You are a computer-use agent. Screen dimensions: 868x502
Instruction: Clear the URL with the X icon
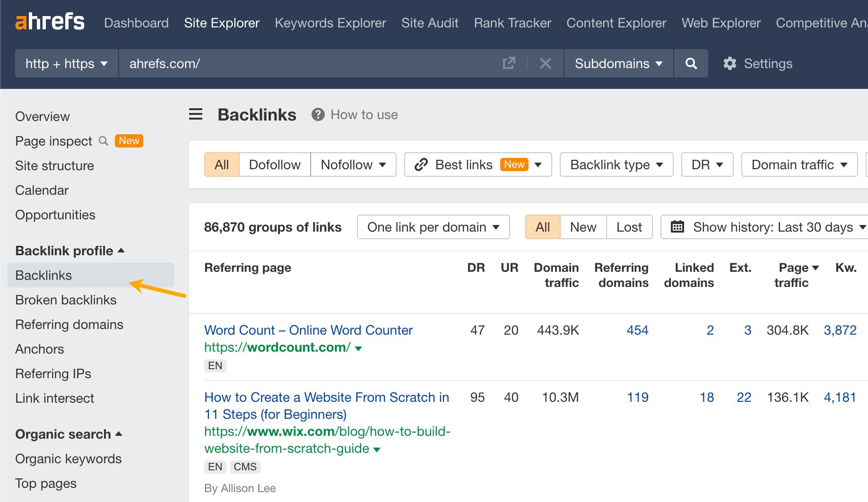tap(546, 63)
